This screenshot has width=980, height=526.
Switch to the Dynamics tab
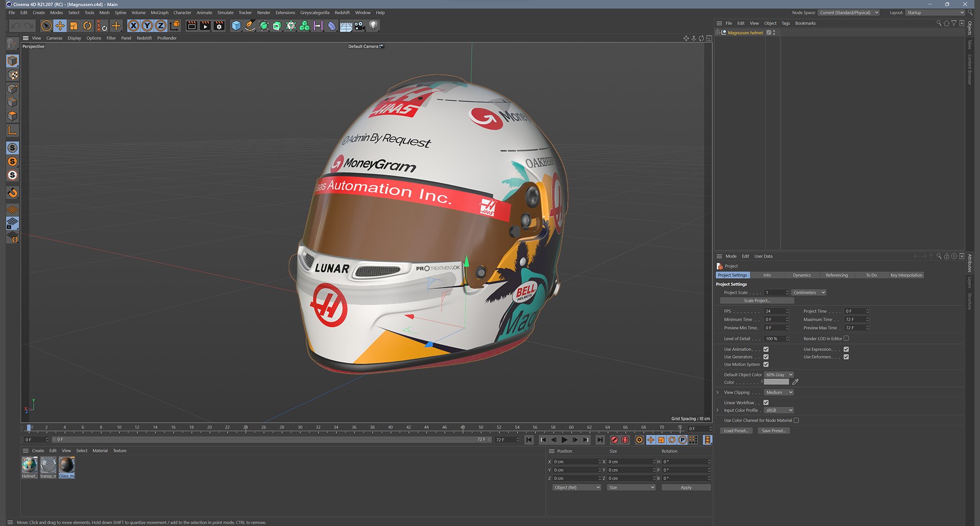coord(801,275)
